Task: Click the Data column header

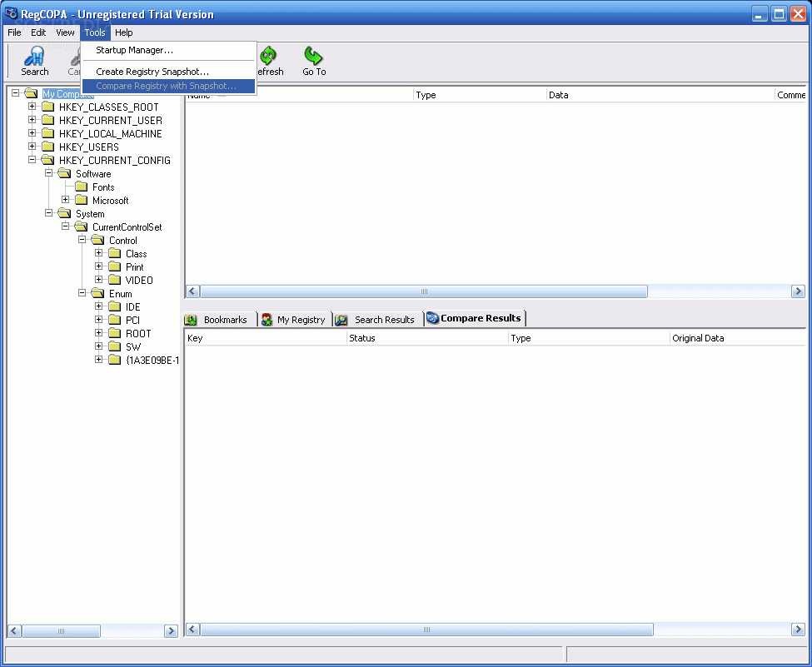Action: coord(660,95)
